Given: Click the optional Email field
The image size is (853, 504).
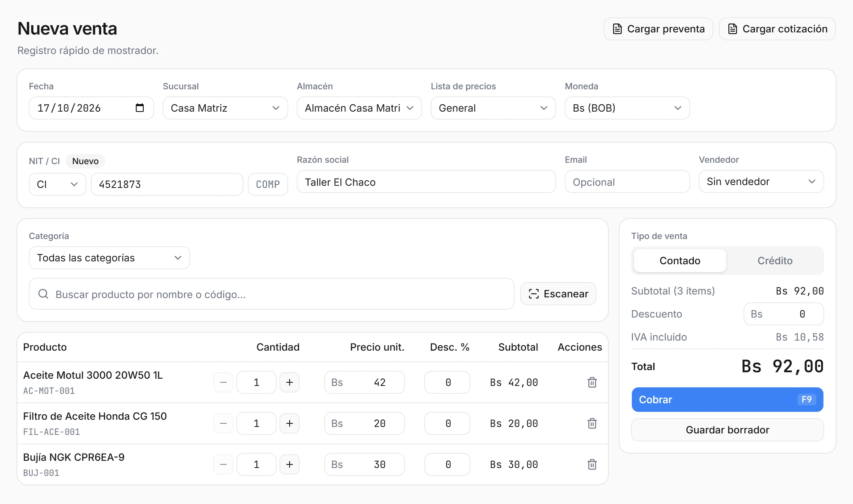Looking at the screenshot, I should tap(627, 182).
